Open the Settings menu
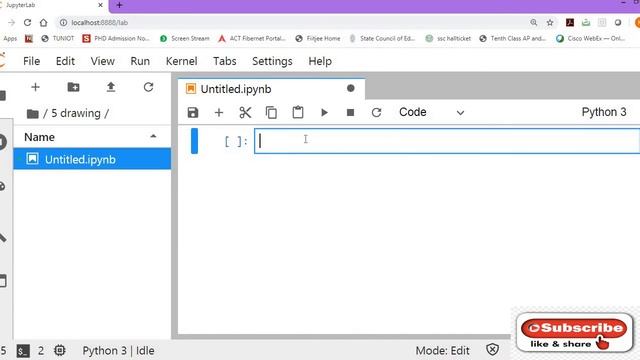The image size is (640, 360). (272, 61)
